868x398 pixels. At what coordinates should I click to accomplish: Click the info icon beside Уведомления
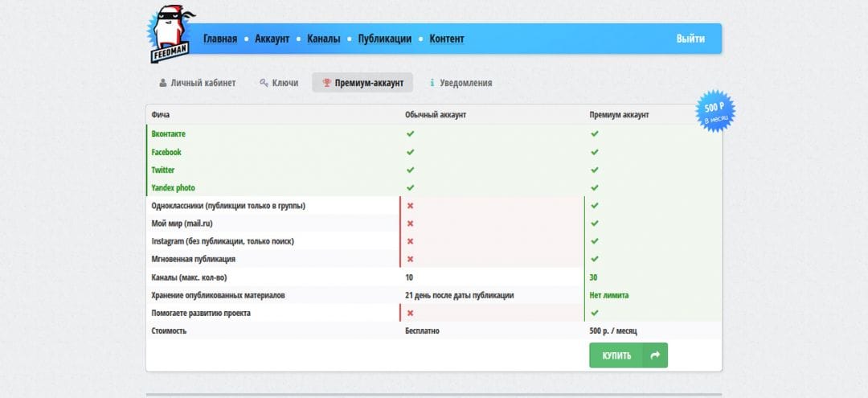click(432, 83)
